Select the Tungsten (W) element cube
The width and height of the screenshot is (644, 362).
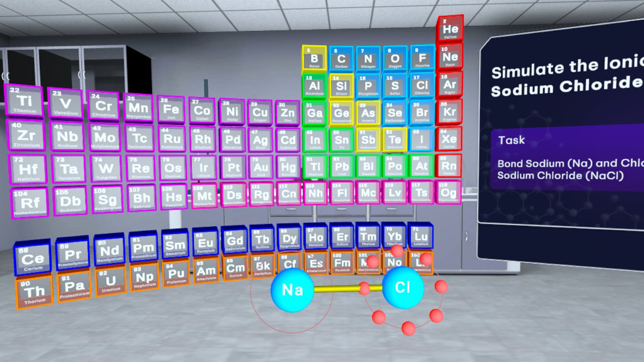click(106, 169)
